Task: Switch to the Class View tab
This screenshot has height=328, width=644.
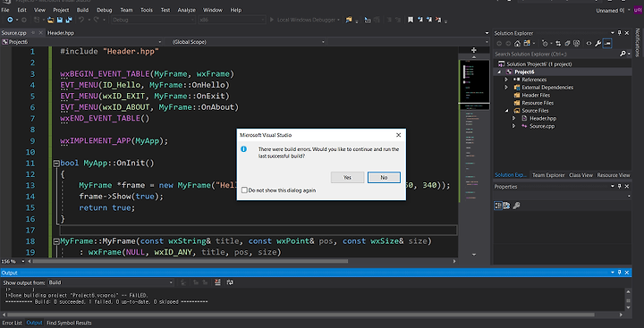Action: (x=580, y=175)
